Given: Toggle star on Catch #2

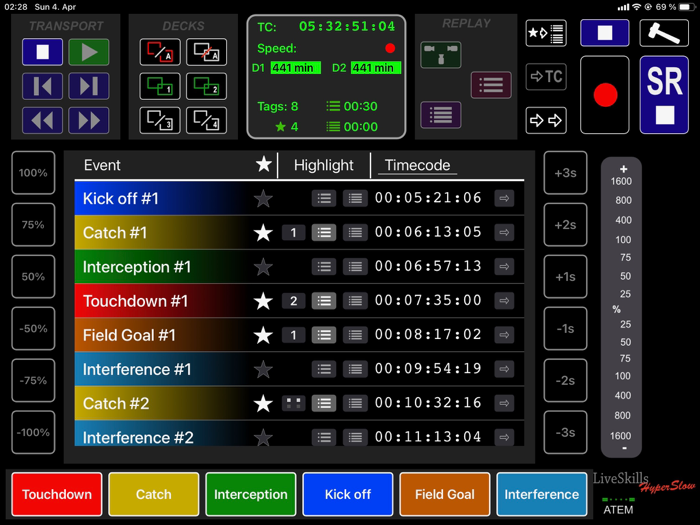Looking at the screenshot, I should click(263, 404).
